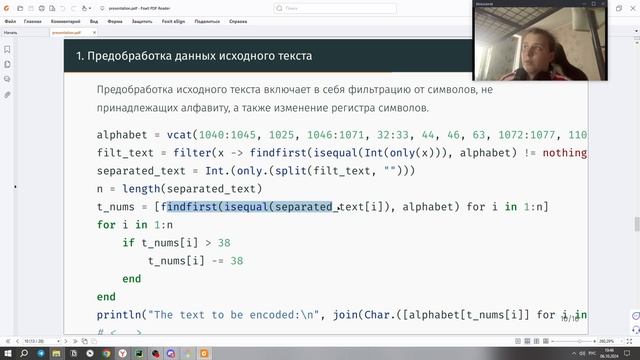Click the taskbar search magnifier icon
The width and height of the screenshot is (640, 360).
click(24, 353)
